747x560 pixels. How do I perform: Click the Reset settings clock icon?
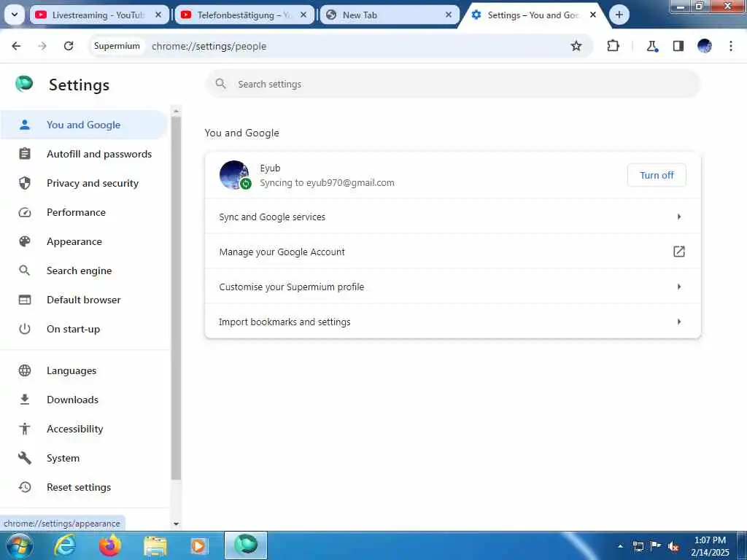pos(24,487)
